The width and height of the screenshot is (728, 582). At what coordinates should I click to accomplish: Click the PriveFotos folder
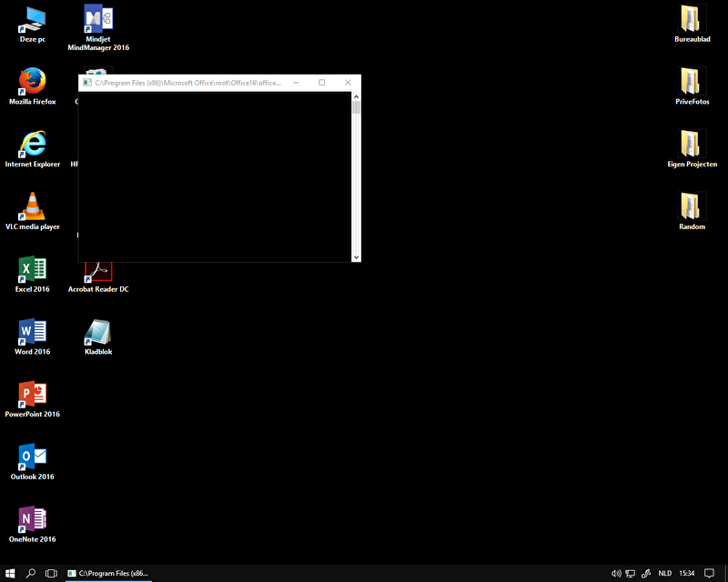[692, 83]
